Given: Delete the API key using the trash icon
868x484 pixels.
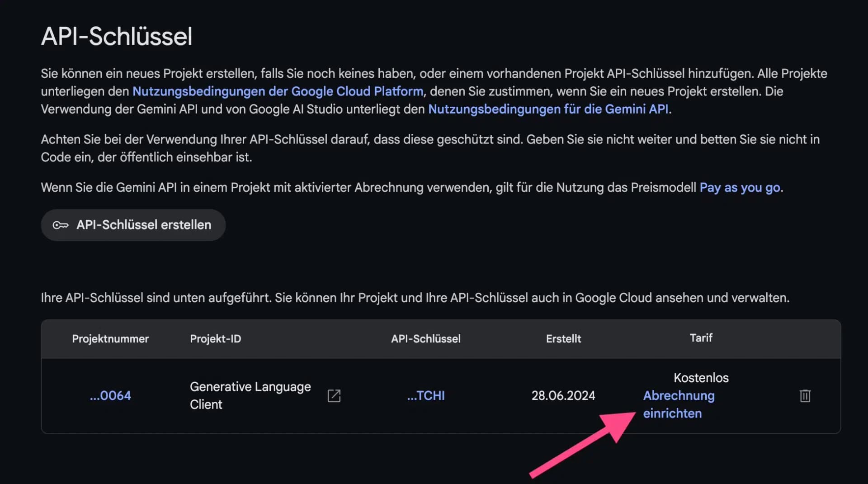Looking at the screenshot, I should [x=805, y=395].
